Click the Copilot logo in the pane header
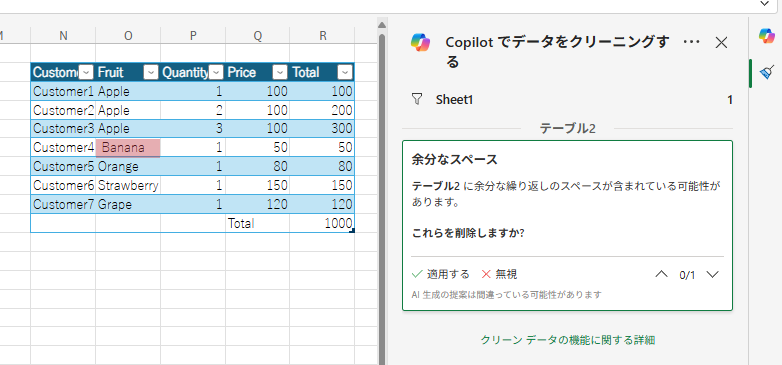 click(x=421, y=42)
